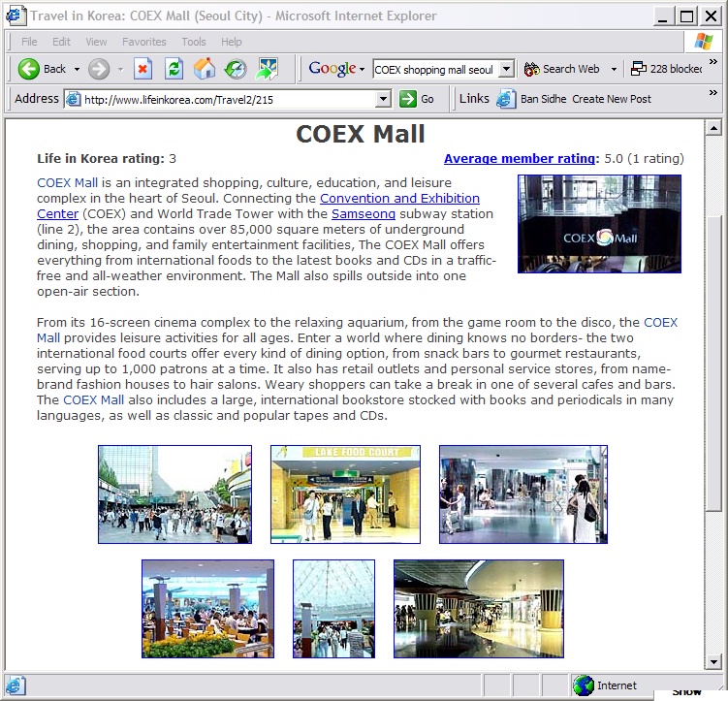Screen dimensions: 728x701
Task: Expand Links bar overflow chevron
Action: pyautogui.click(x=712, y=92)
